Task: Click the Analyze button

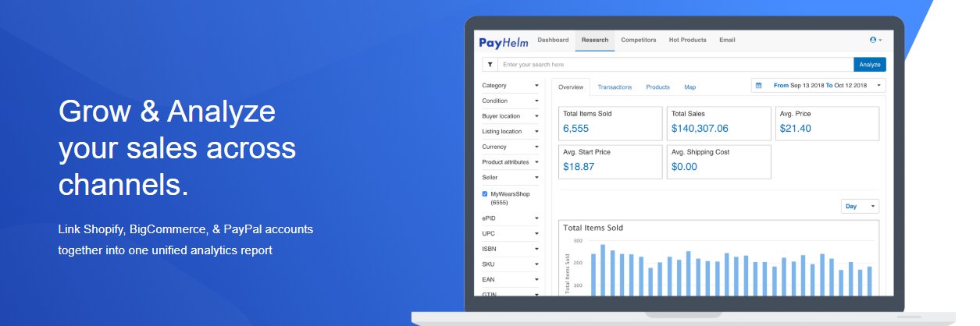Action: pos(870,65)
